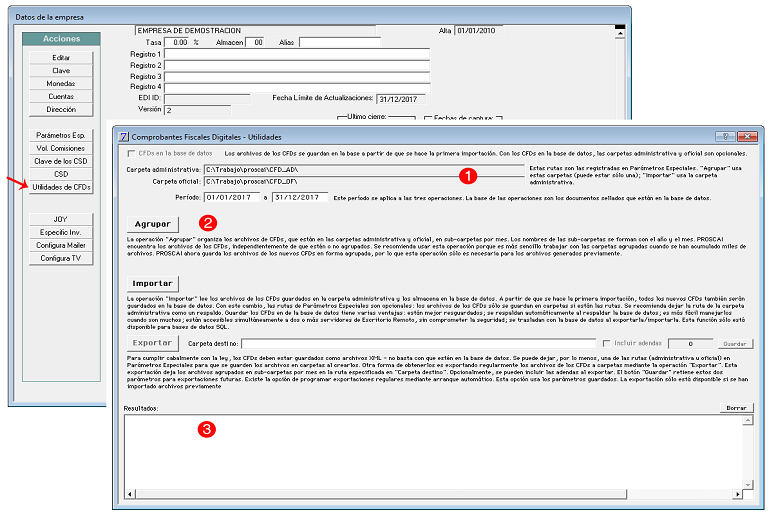
Task: Click the Carpeta destino input field
Action: click(x=418, y=343)
